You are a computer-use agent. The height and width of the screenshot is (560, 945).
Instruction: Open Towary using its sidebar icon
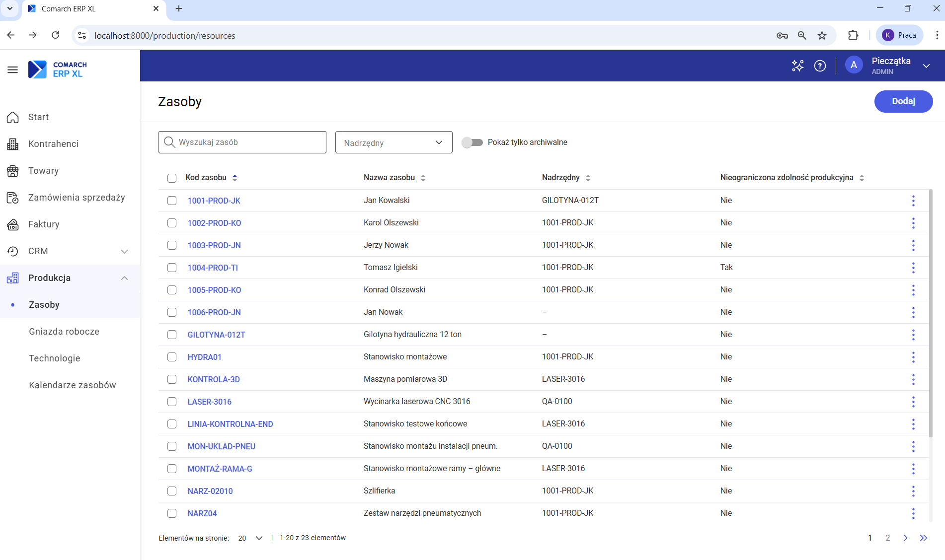click(13, 170)
